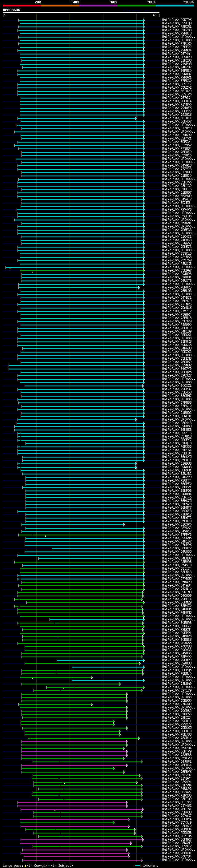This screenshot has height=868, width=197.
Task: Select the UniRef100_Q94AF6 label
Action: (176, 108)
